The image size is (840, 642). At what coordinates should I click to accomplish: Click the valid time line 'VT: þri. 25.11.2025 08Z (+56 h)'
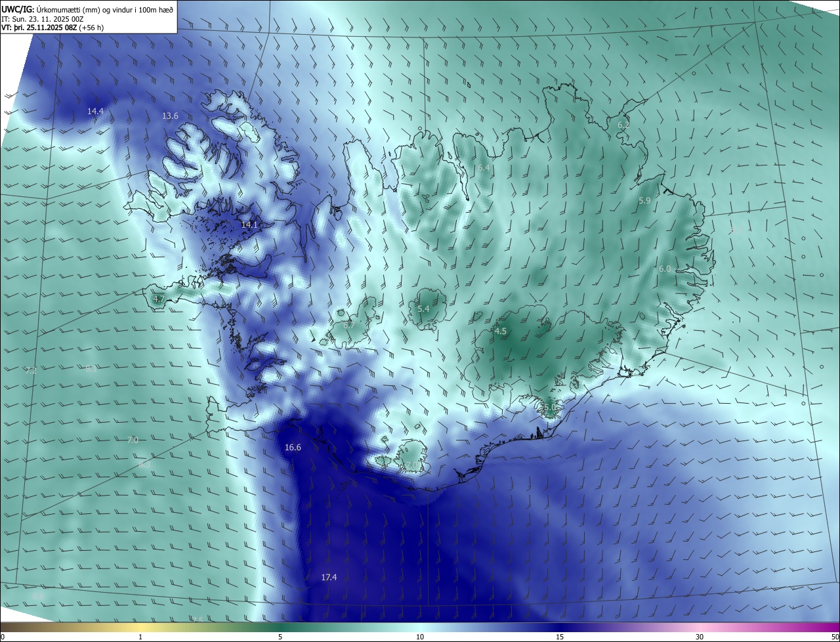(x=52, y=28)
